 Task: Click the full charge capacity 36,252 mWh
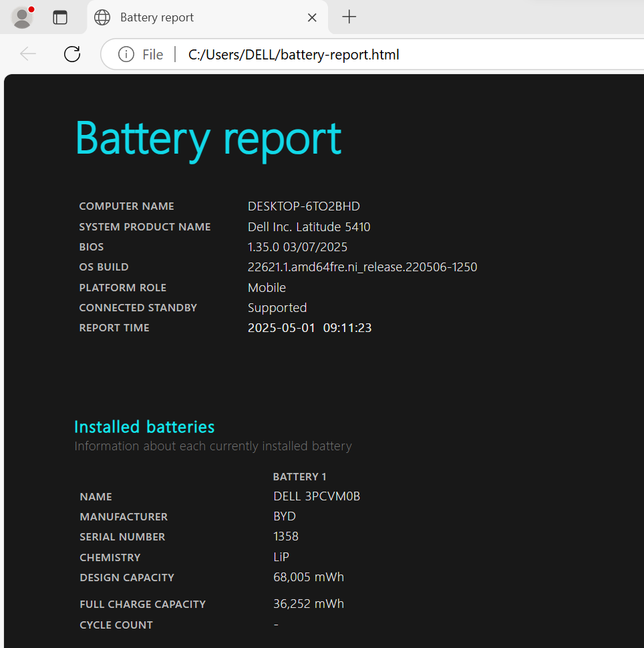[309, 604]
